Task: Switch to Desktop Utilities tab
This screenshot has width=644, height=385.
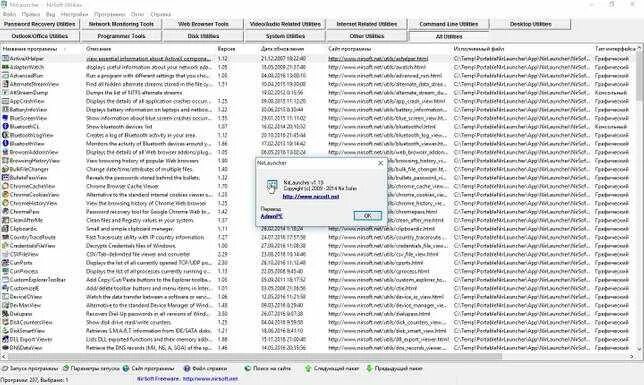Action: pyautogui.click(x=530, y=24)
